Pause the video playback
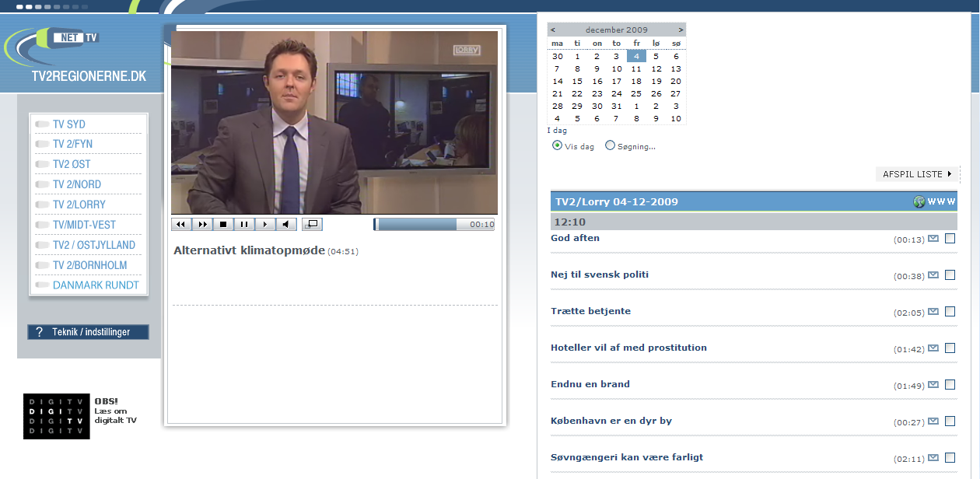The image size is (980, 479). [x=244, y=225]
